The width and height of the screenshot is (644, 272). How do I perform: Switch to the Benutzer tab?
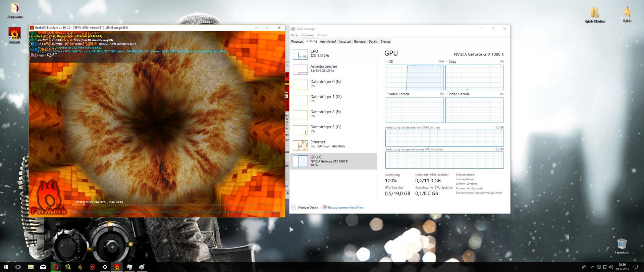tap(360, 42)
